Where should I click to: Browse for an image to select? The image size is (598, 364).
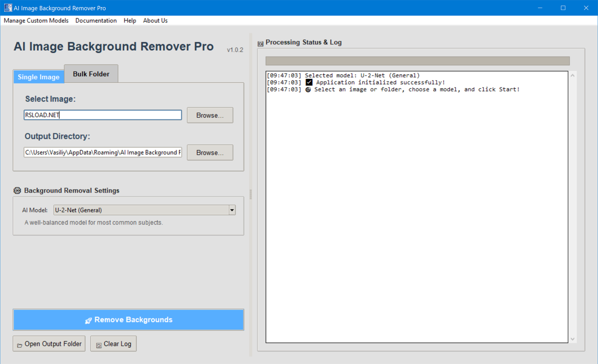point(210,115)
